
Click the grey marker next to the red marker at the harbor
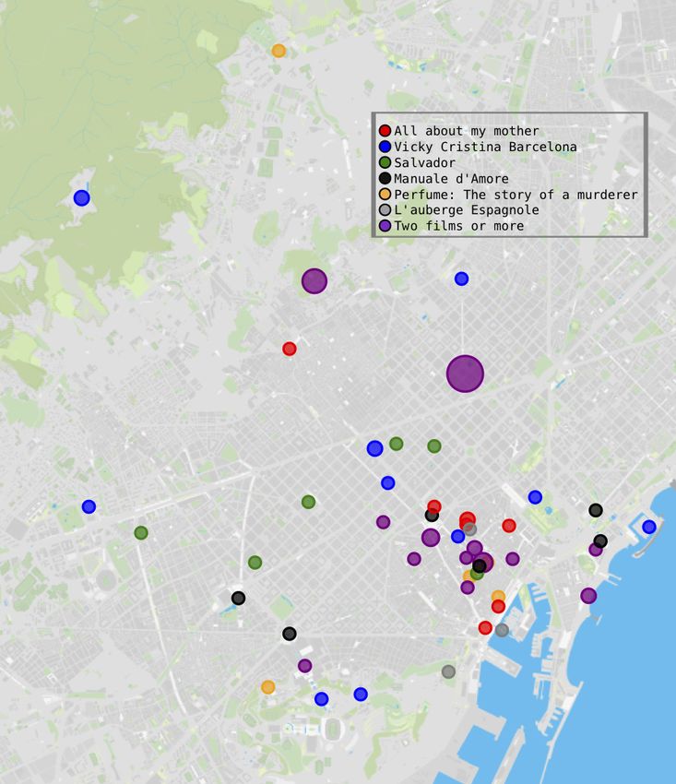[x=502, y=630]
